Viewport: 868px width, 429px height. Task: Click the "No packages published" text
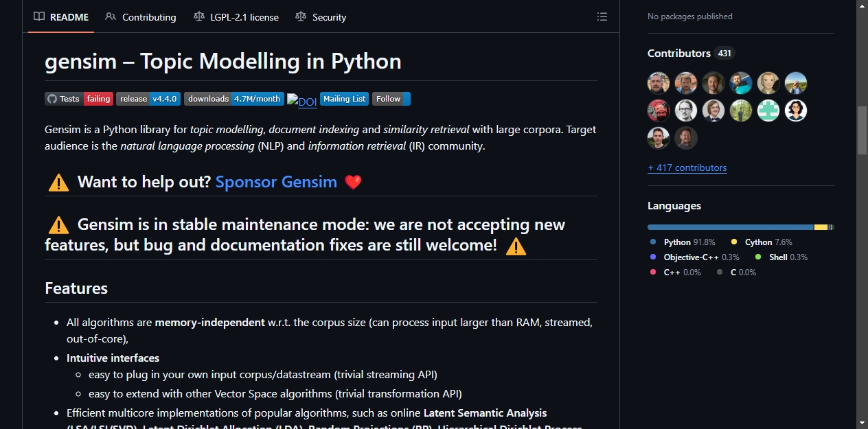click(690, 16)
